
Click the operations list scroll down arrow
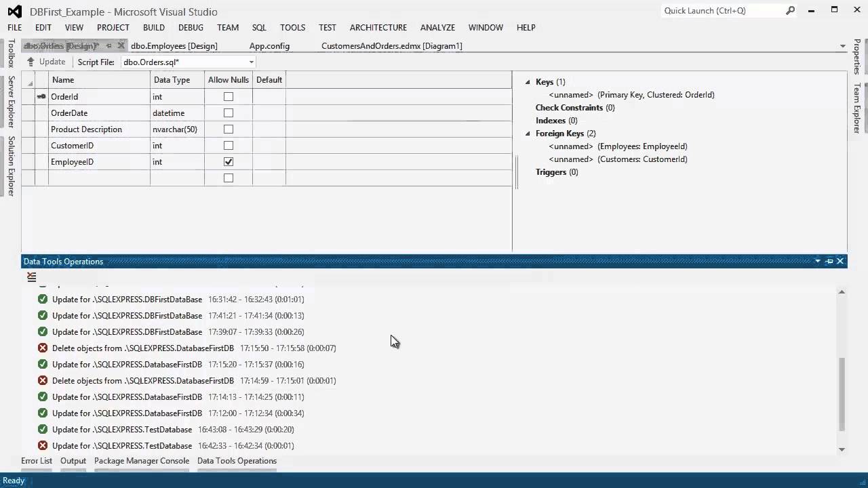pos(842,449)
